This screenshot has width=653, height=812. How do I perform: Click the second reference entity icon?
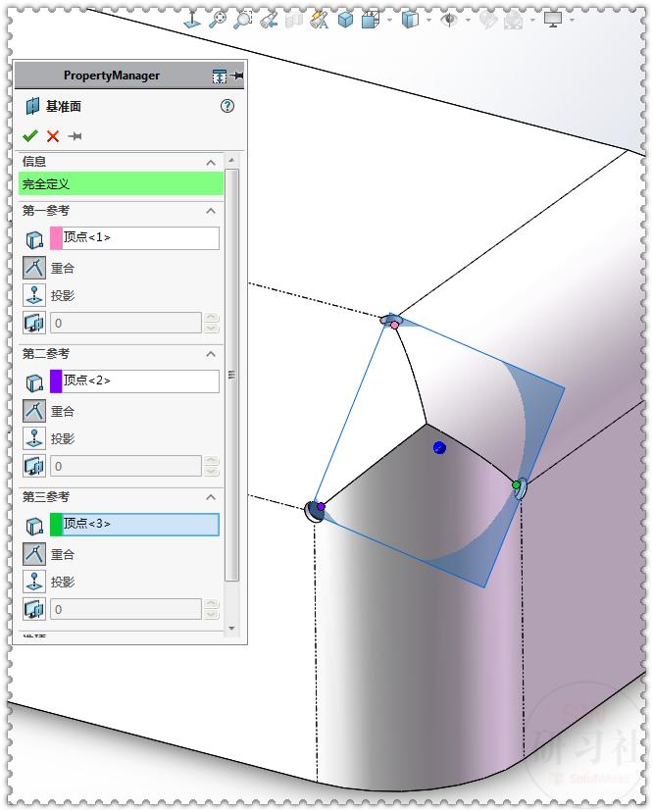(x=34, y=382)
